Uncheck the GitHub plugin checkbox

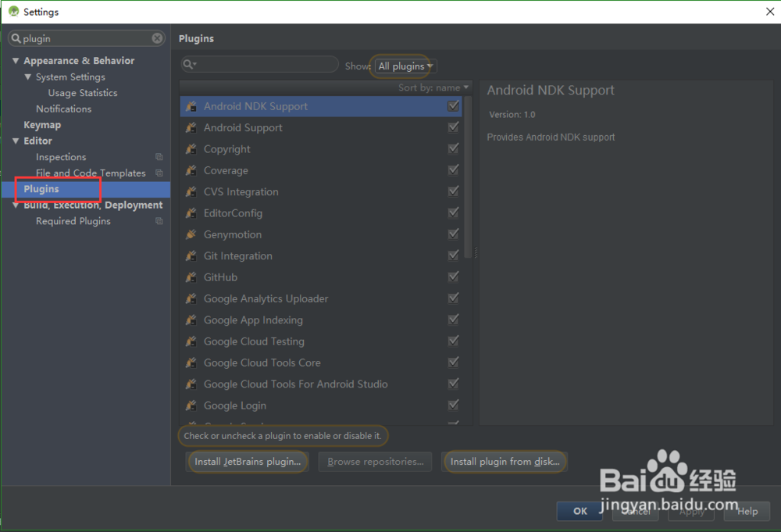point(453,277)
